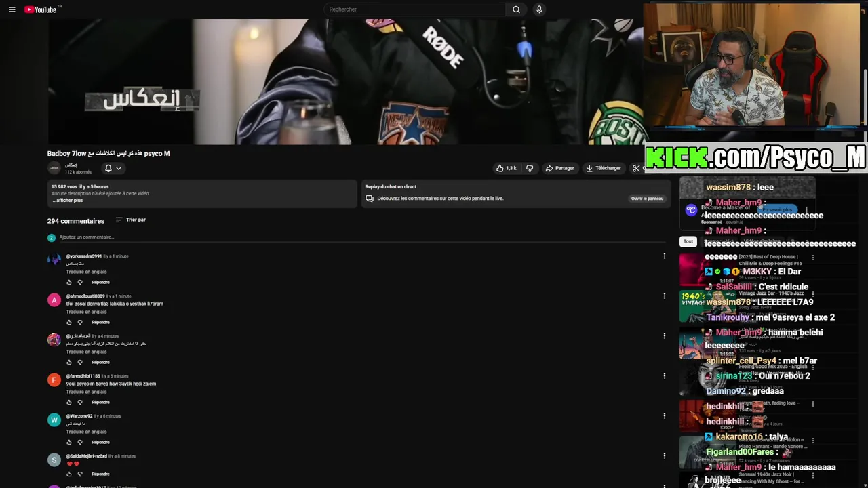Screen dimensions: 868x488
Task: Open options for Best of Deep House video
Action: pyautogui.click(x=813, y=258)
